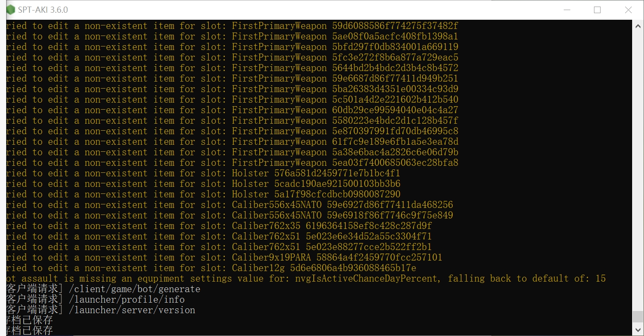Click the last 存档已保存 line at the bottom

click(30, 330)
